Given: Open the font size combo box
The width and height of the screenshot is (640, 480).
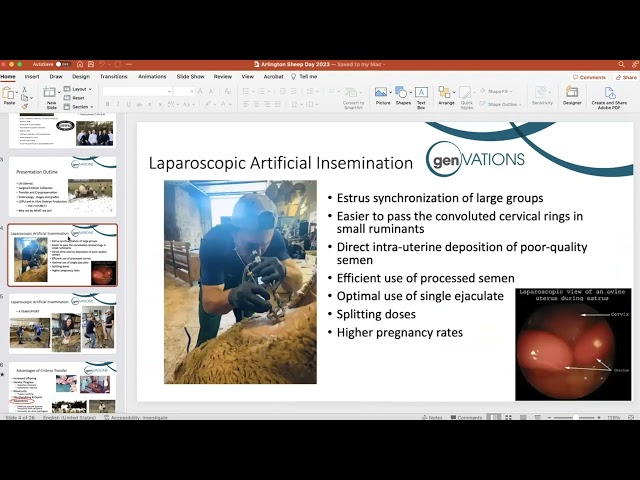Looking at the screenshot, I should point(184,91).
